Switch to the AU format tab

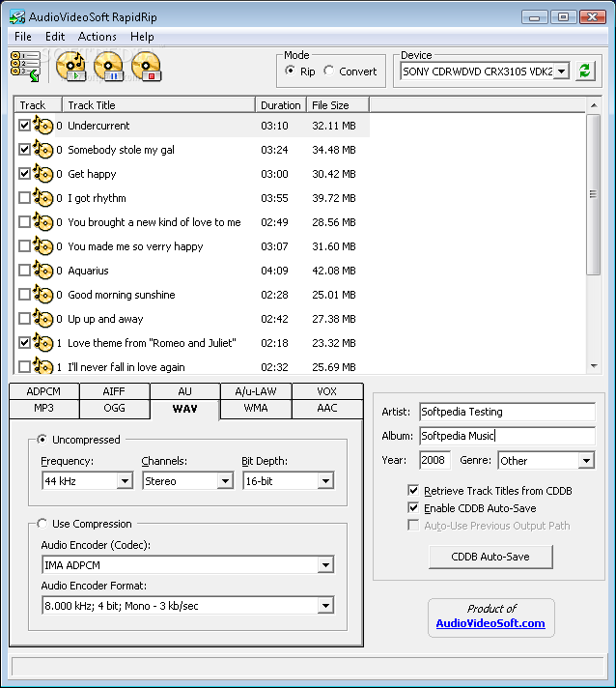click(185, 391)
